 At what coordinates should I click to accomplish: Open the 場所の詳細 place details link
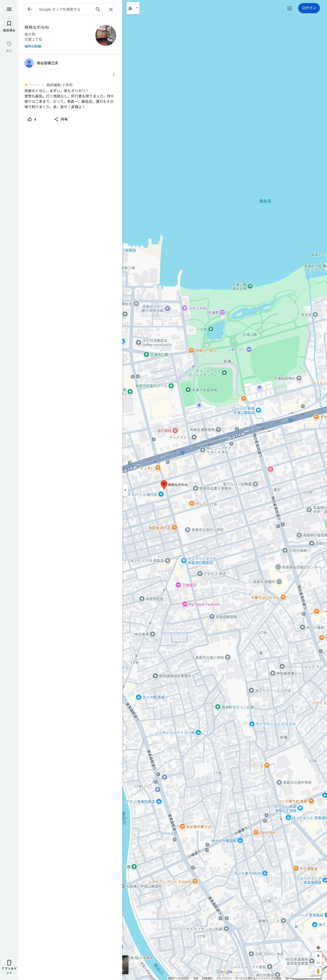33,46
